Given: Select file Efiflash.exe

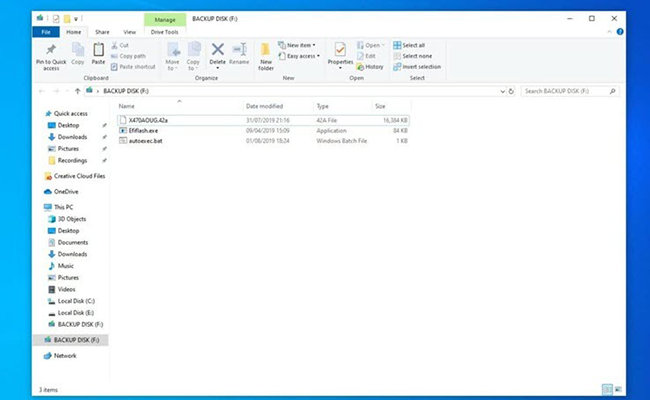Looking at the screenshot, I should point(264,131).
